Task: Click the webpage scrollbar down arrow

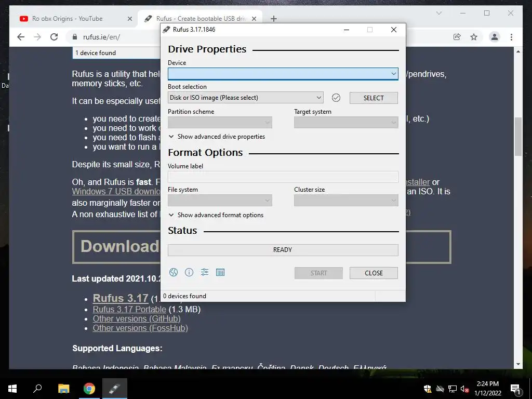Action: (x=518, y=364)
